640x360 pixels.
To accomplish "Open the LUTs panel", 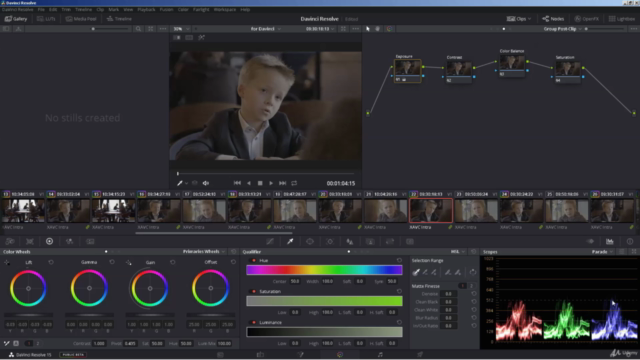I will coord(46,19).
